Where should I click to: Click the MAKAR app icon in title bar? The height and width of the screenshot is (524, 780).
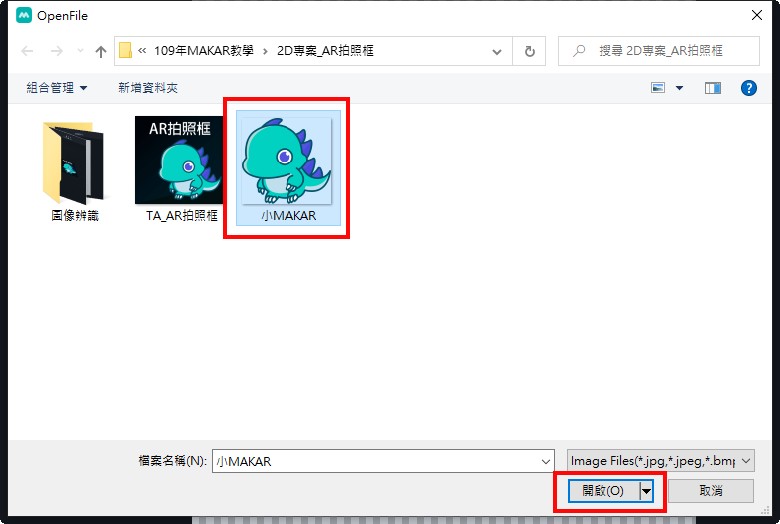24,15
